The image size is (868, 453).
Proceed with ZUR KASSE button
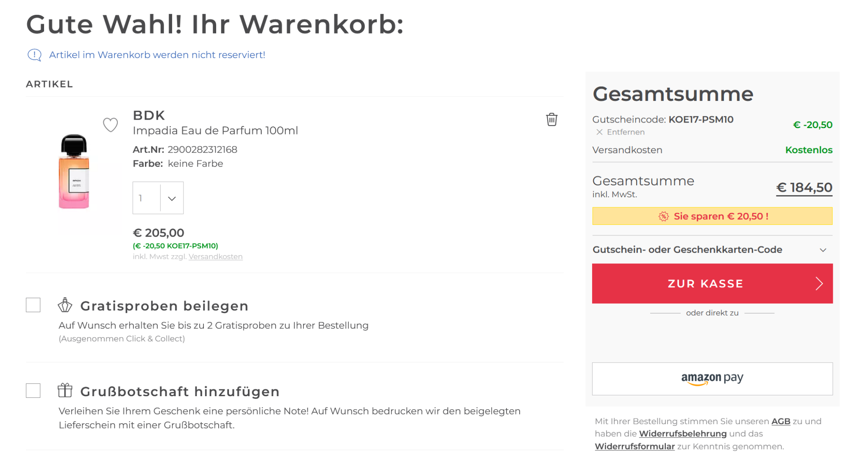712,283
